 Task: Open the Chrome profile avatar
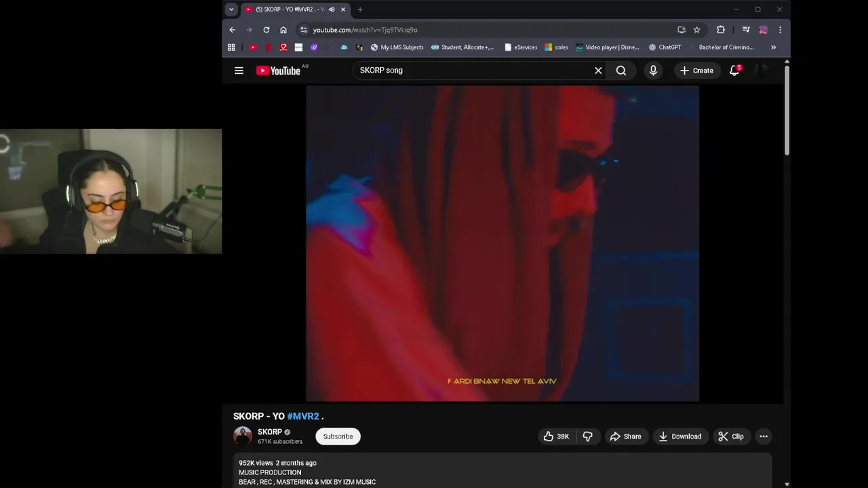(x=763, y=30)
